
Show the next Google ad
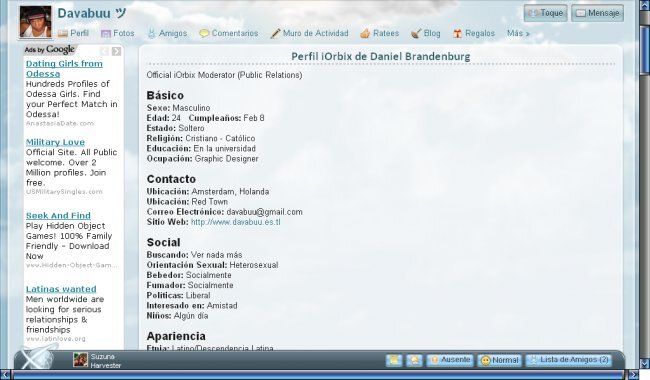(116, 51)
